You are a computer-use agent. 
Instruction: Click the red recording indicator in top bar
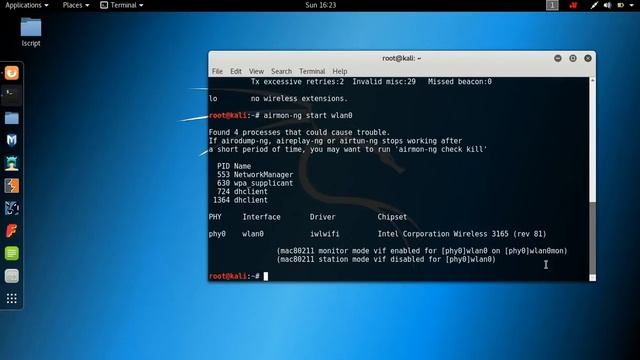573,5
